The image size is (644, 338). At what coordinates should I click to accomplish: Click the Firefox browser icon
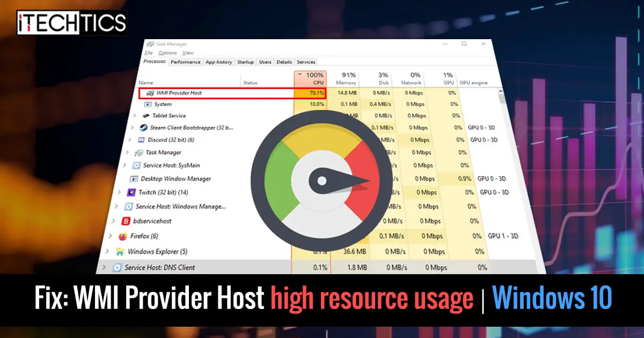coord(123,236)
